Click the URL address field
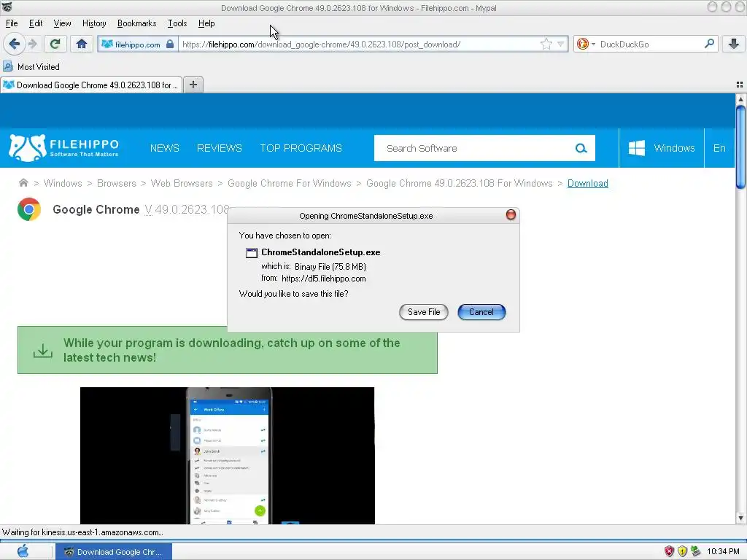The width and height of the screenshot is (747, 560). pos(360,44)
